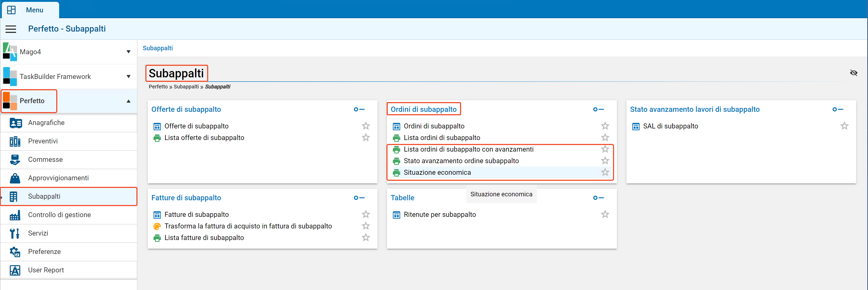Click Lista offerte di subappalto printer icon

pos(157,138)
